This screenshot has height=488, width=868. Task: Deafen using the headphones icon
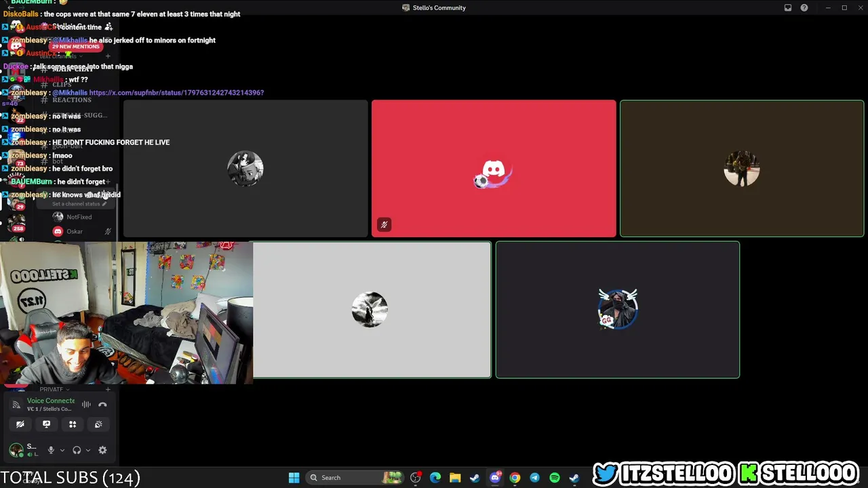[x=77, y=450]
